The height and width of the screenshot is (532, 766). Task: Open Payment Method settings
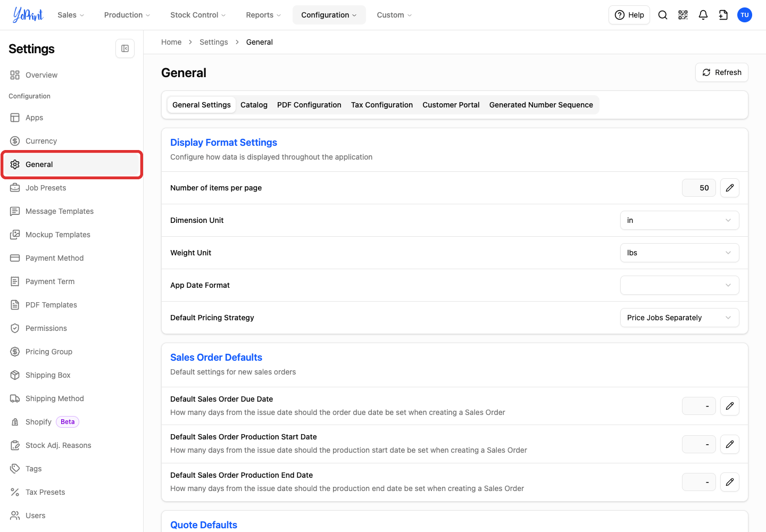(x=72, y=258)
